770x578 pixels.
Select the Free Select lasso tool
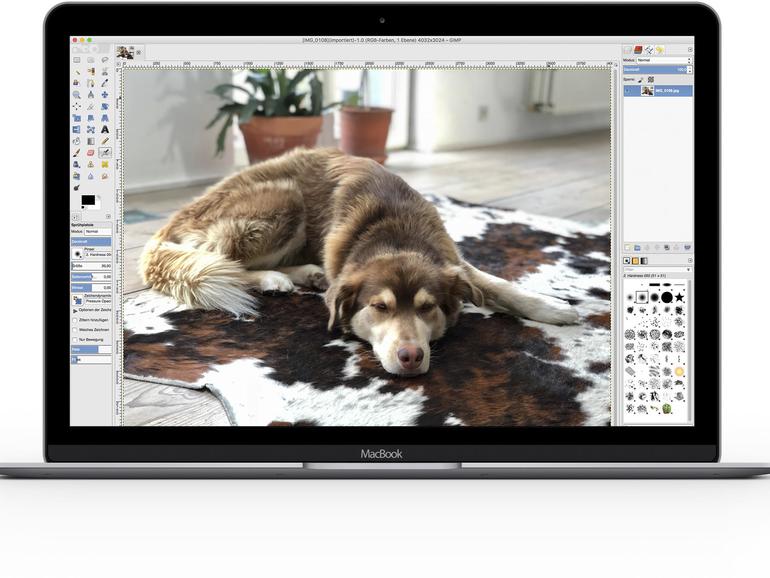(x=105, y=60)
